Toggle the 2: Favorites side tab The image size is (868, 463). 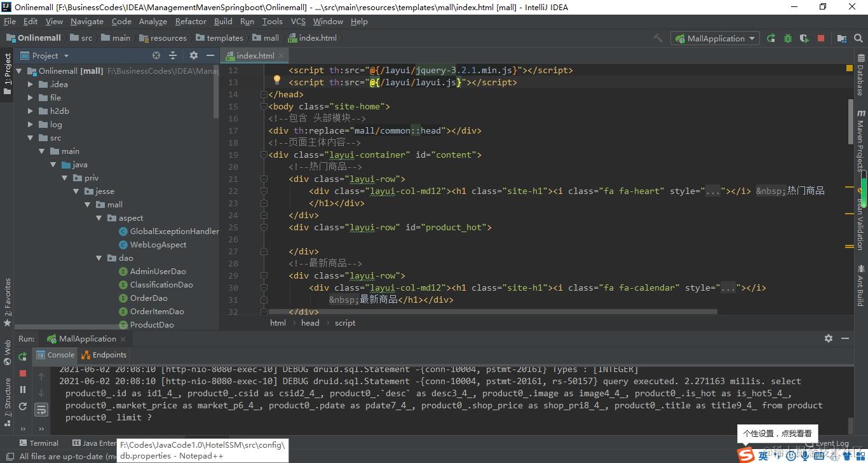[8, 303]
